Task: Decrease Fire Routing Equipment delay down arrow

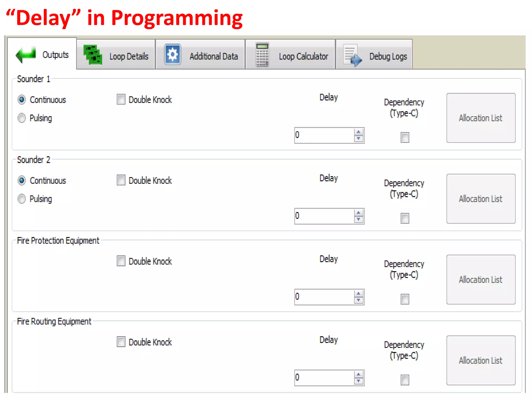Action: pos(358,381)
